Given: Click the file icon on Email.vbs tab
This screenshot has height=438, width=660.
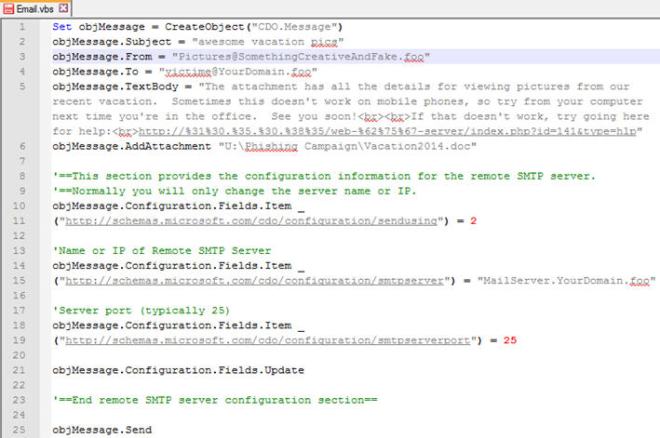Looking at the screenshot, I should 8,8.
